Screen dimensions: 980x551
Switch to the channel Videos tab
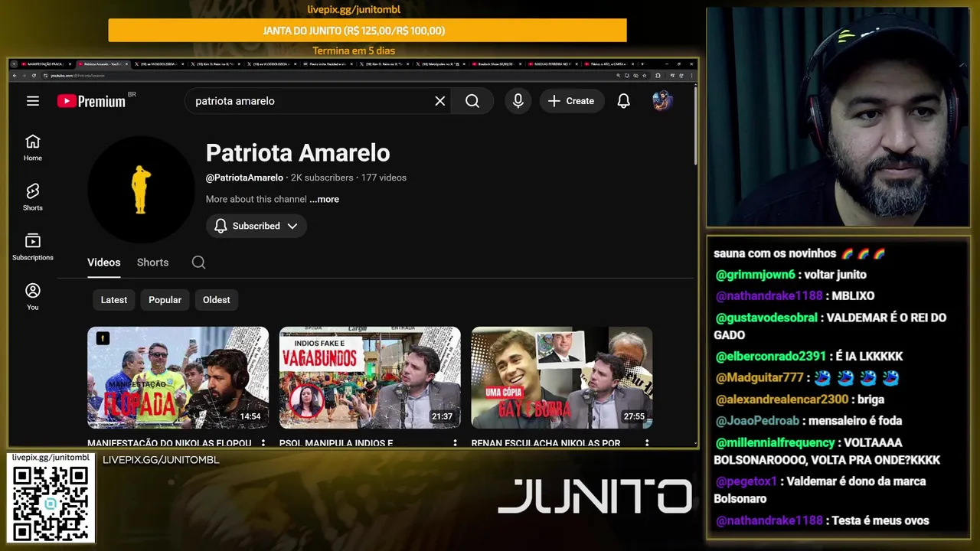coord(103,262)
